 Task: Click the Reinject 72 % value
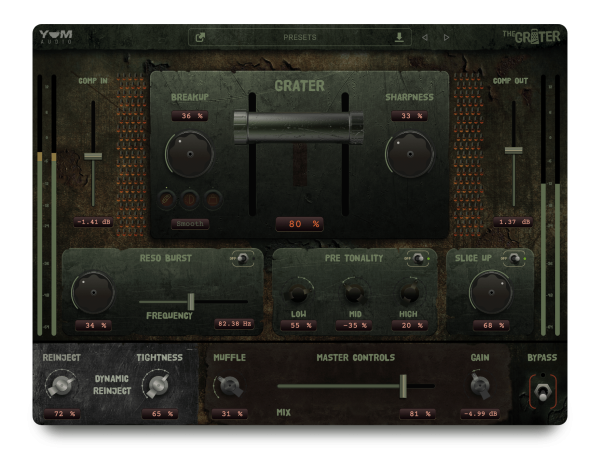(x=62, y=413)
